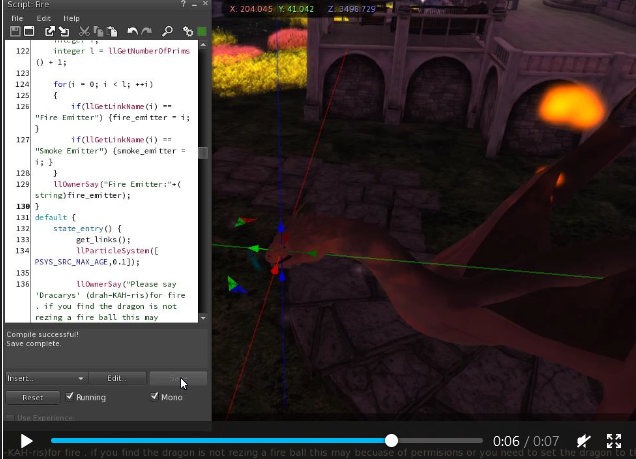Screen dimensions: 636x459
Task: Open the Edit menu
Action: [x=43, y=18]
